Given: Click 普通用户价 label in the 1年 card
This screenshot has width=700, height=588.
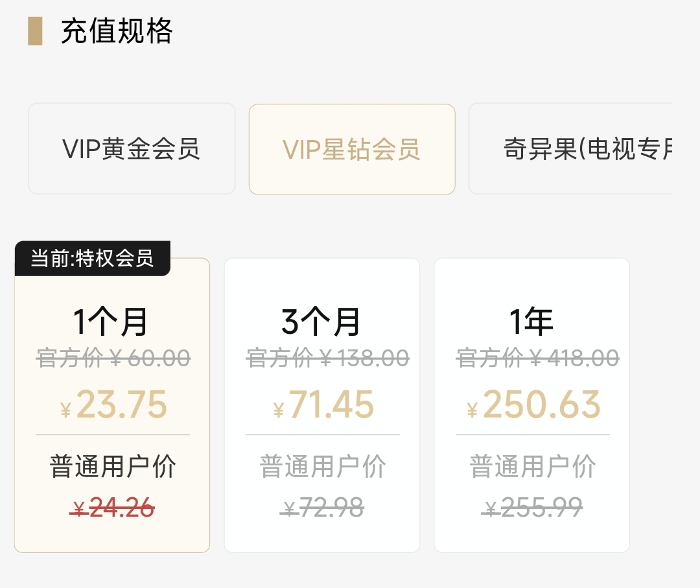Looking at the screenshot, I should (x=533, y=466).
